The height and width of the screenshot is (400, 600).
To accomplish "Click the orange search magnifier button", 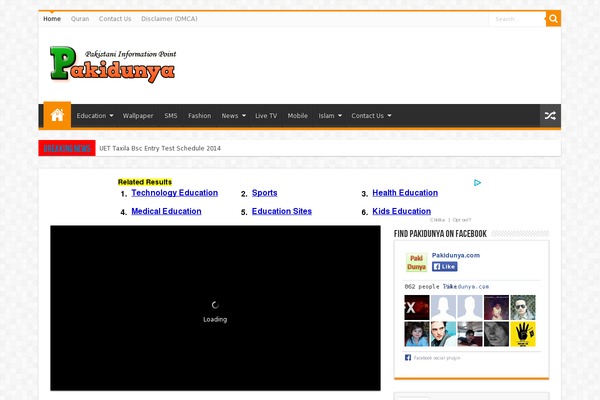I will (553, 19).
